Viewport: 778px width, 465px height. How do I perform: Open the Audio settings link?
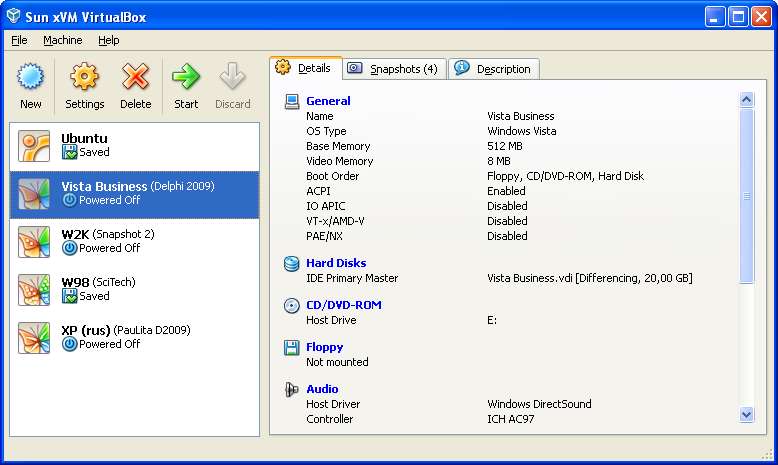click(322, 389)
